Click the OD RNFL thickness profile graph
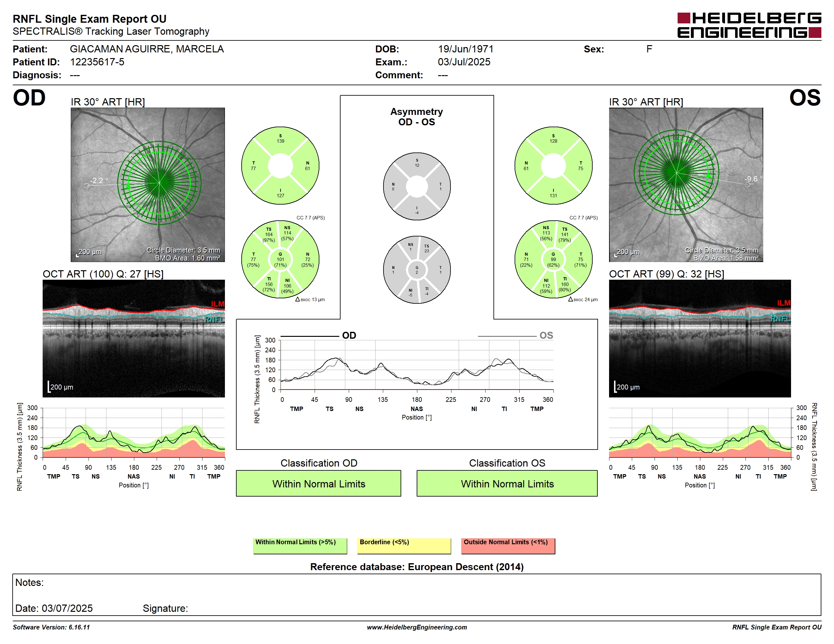 pyautogui.click(x=133, y=432)
